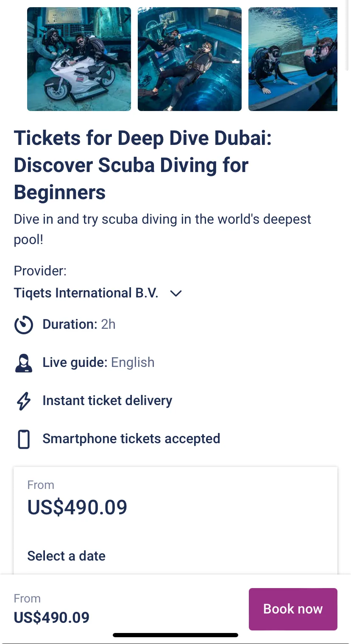Image resolution: width=351 pixels, height=644 pixels.
Task: View the floating diver middle photo
Action: pos(189,59)
